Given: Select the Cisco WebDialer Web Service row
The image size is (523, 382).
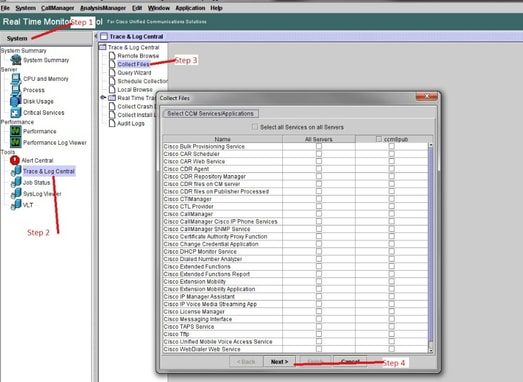Looking at the screenshot, I should pyautogui.click(x=295, y=349).
